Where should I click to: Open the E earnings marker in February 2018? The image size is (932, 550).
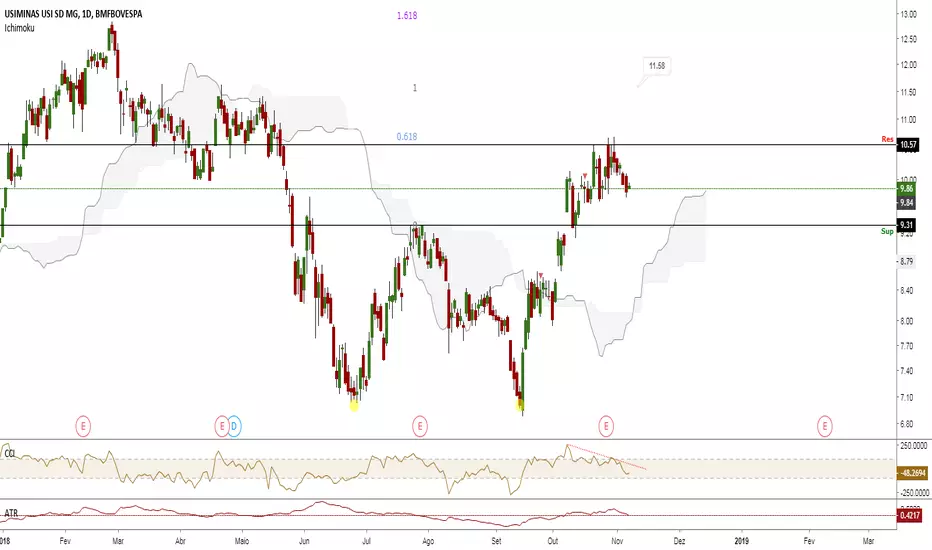[x=83, y=426]
